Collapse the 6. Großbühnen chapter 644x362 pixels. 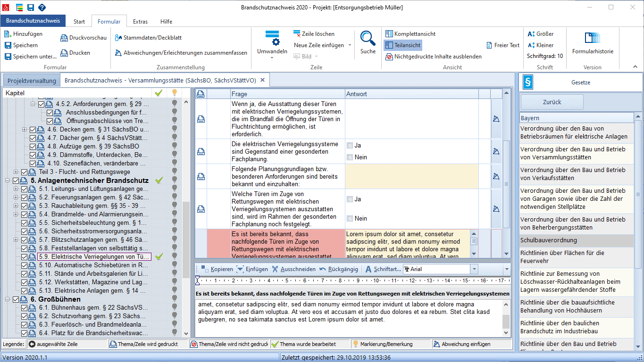[x=8, y=299]
